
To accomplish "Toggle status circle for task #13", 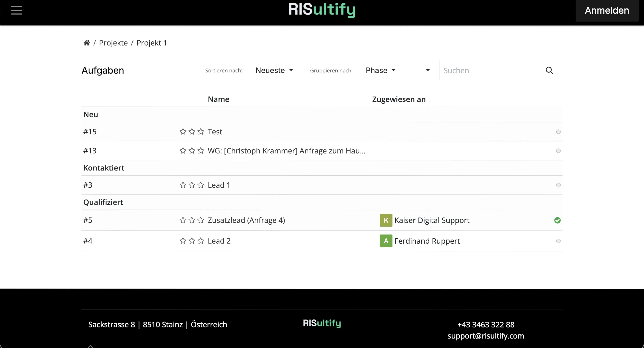I will [x=558, y=151].
